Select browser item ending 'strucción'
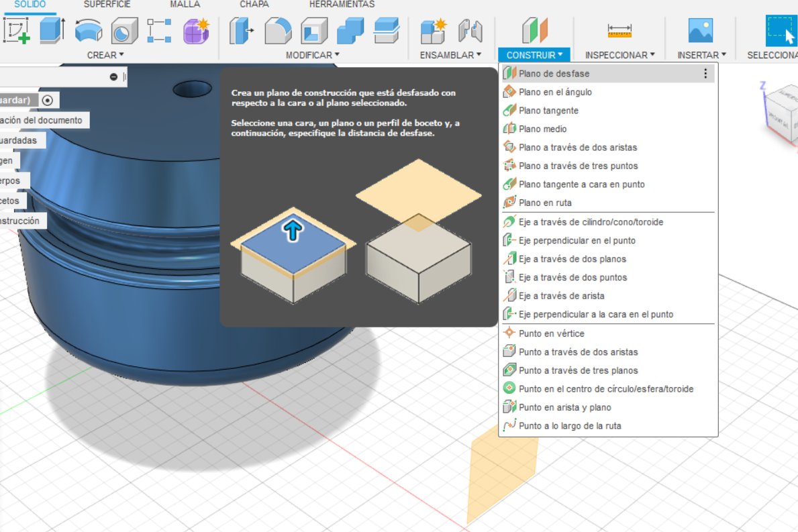This screenshot has width=798, height=532. tap(23, 221)
